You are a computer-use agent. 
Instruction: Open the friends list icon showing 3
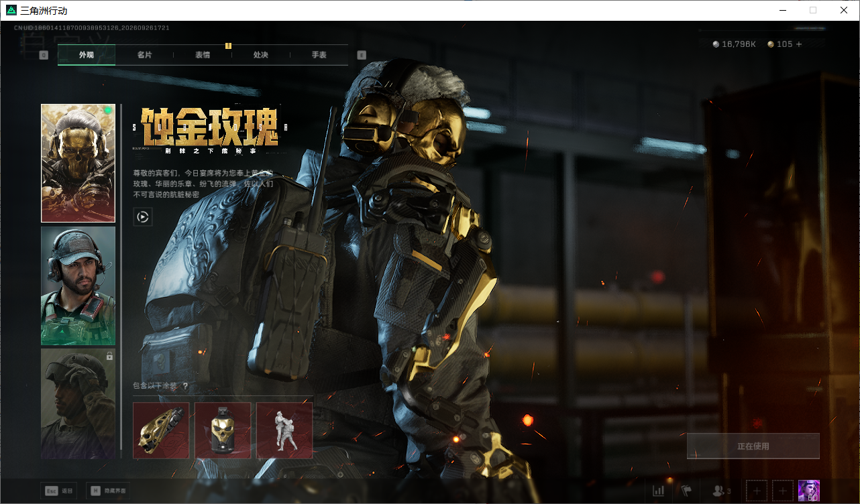[x=721, y=491]
